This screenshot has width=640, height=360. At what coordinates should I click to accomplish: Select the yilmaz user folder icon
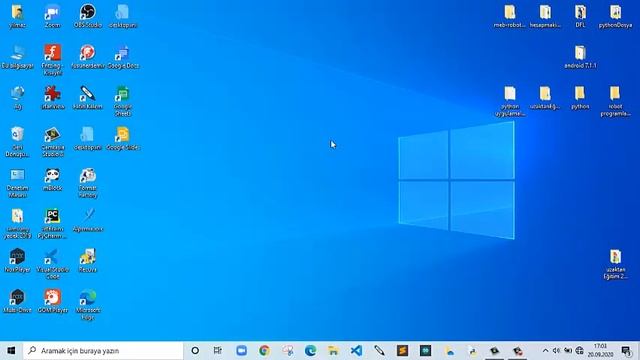(17, 16)
